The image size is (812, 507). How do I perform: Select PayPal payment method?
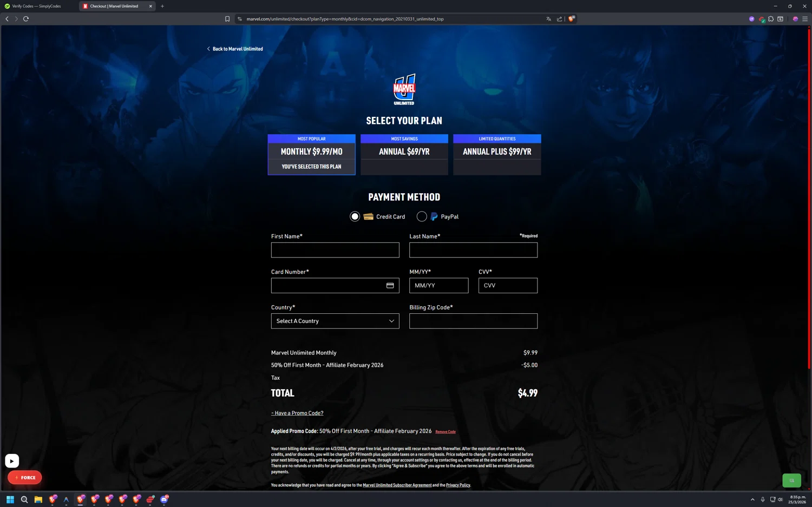coord(422,216)
